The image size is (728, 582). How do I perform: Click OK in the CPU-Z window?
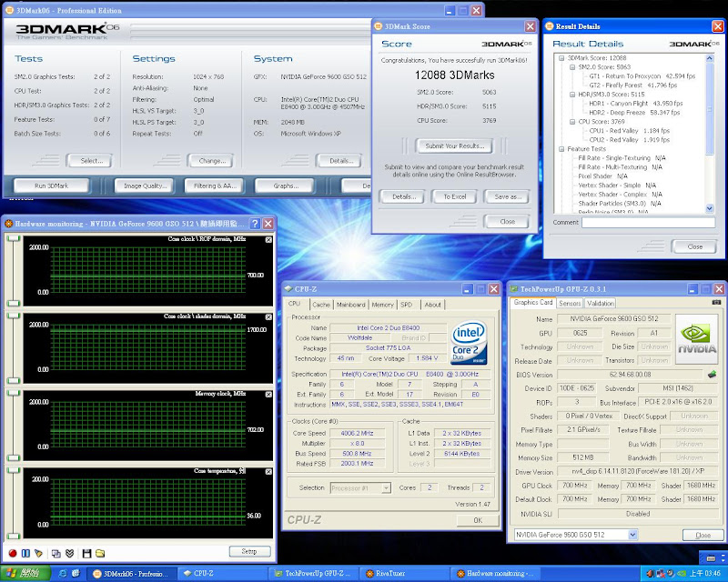pos(478,520)
